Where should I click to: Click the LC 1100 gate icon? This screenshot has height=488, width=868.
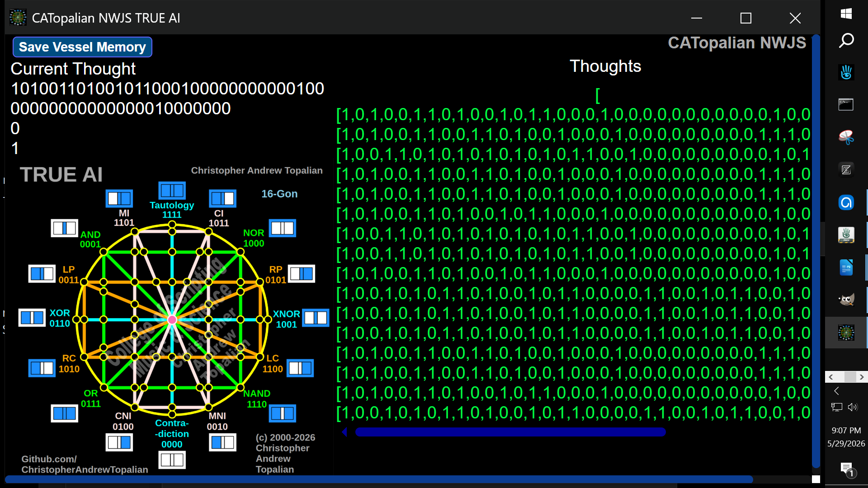click(300, 368)
